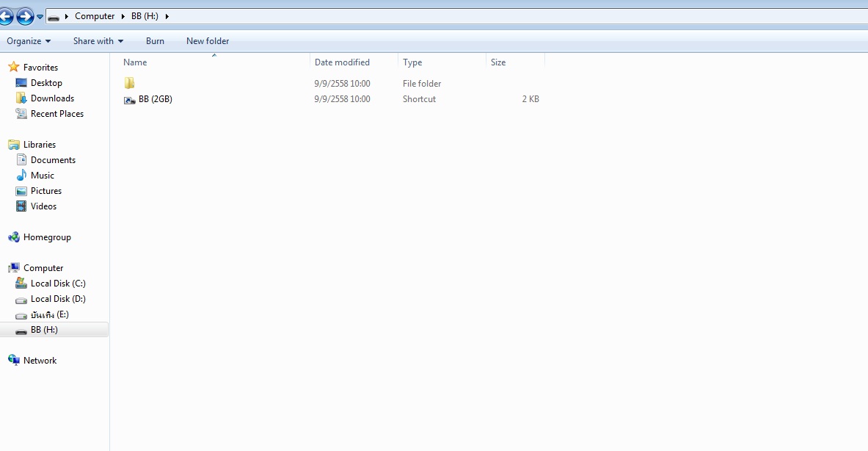Click the Burn toolbar button
This screenshot has width=868, height=451.
click(155, 41)
